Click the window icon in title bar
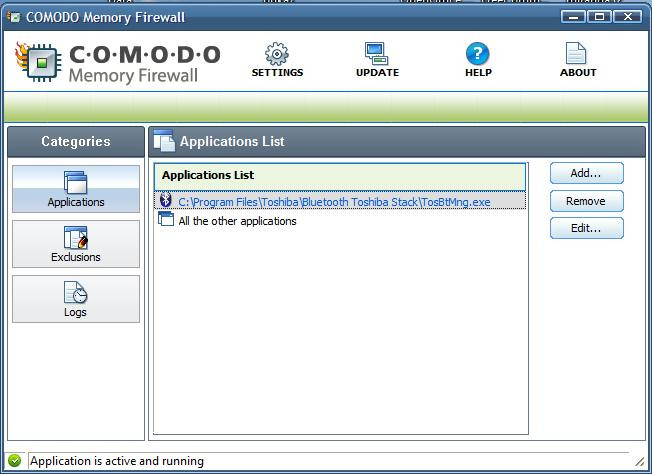Screen dimensions: 652x474 (13, 17)
